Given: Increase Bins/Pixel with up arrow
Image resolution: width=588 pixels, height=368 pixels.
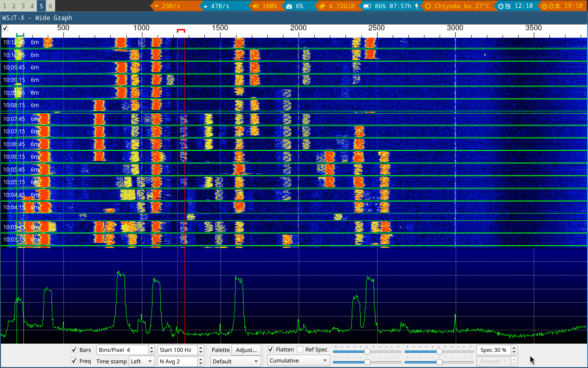Looking at the screenshot, I should point(152,348).
